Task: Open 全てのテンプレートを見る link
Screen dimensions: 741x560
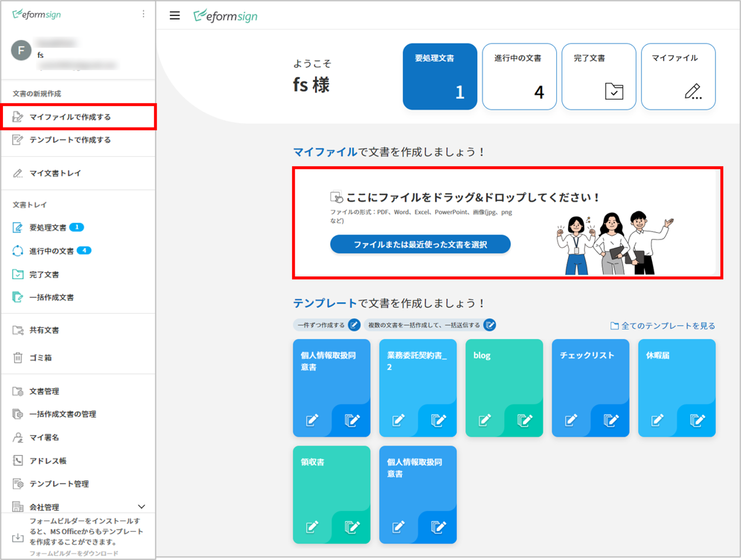Action: (663, 326)
